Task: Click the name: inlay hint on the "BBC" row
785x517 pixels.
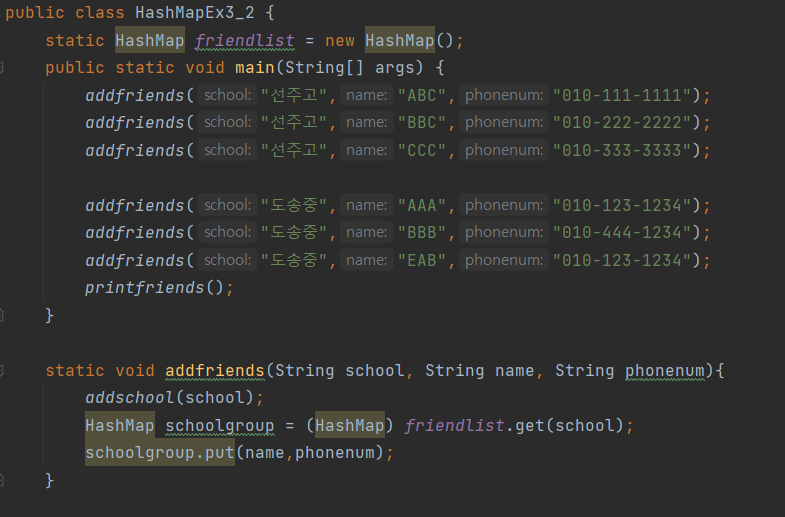Action: point(366,122)
